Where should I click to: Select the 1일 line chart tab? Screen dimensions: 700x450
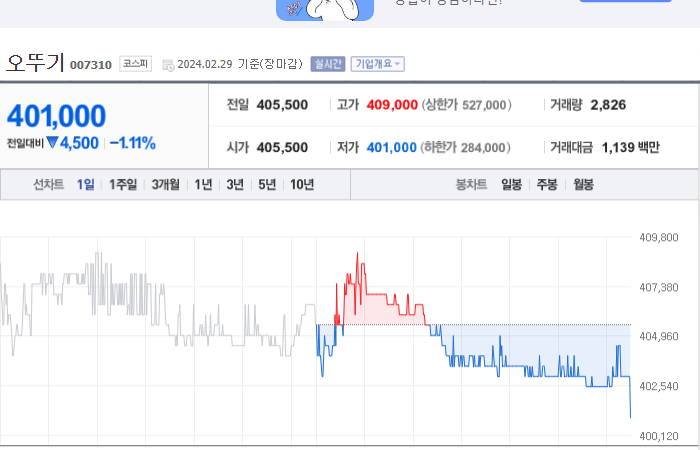click(86, 184)
